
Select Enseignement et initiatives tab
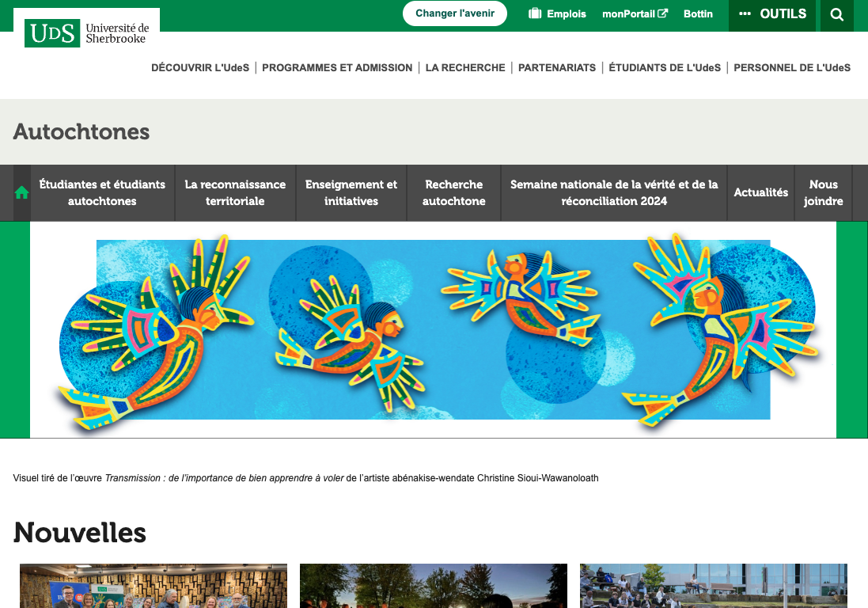pos(351,192)
